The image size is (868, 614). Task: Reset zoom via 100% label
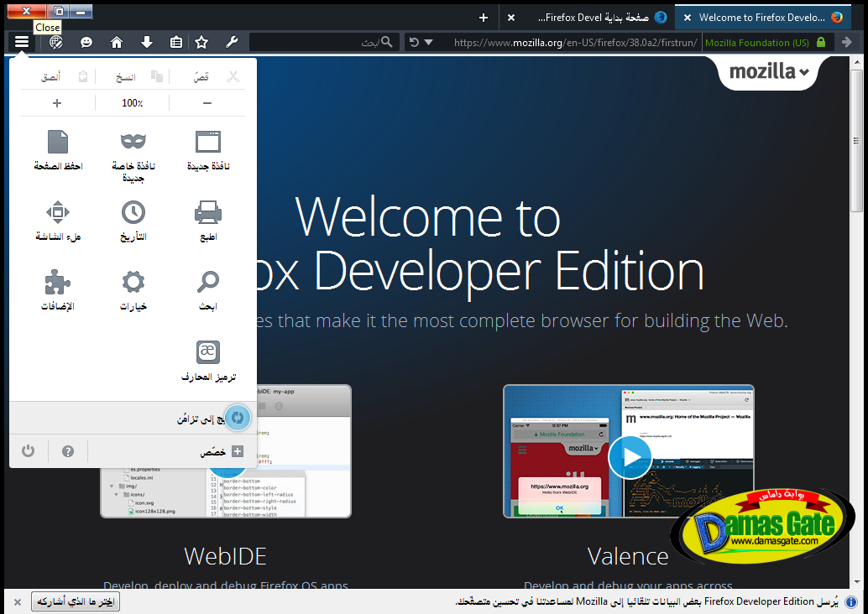coord(133,103)
